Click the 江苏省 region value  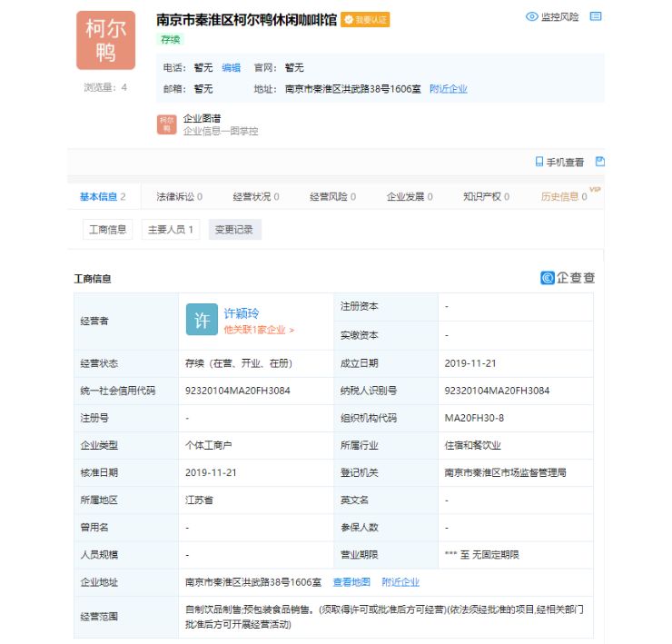coord(199,500)
